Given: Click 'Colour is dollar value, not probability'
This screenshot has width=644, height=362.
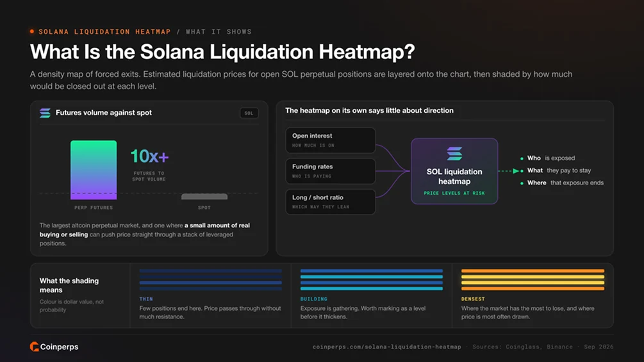Looking at the screenshot, I should [72, 306].
